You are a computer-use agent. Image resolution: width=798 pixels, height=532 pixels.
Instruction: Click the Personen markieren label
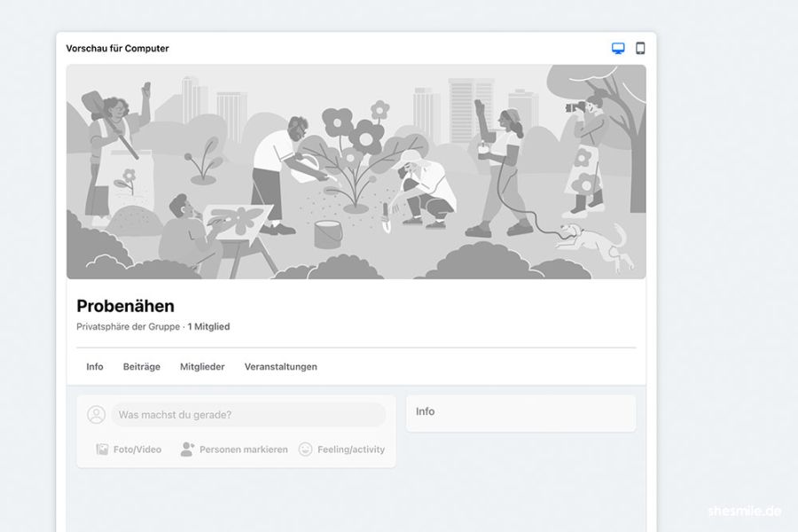243,450
